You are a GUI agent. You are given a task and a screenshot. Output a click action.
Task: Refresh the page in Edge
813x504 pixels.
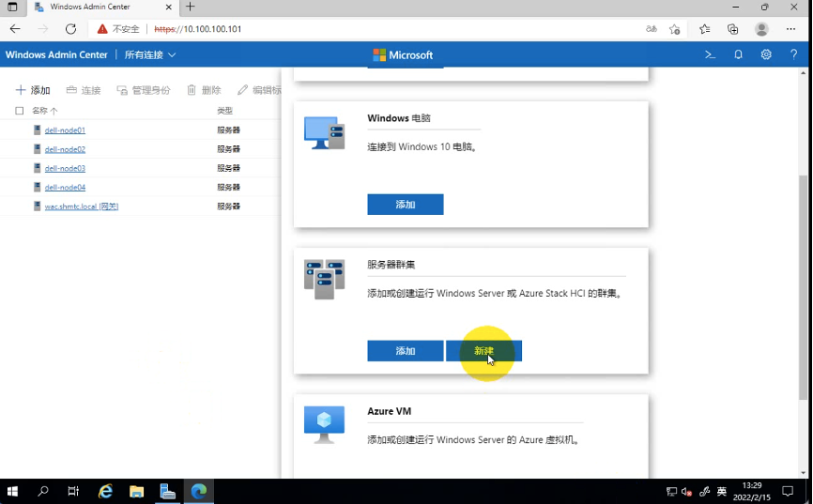pos(70,29)
